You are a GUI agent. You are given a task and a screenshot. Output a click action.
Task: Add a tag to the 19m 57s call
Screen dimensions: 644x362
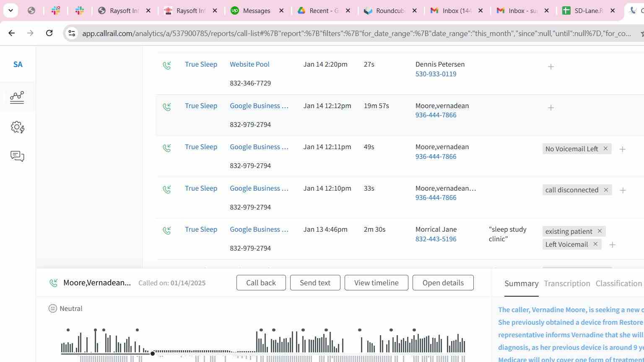pyautogui.click(x=551, y=108)
